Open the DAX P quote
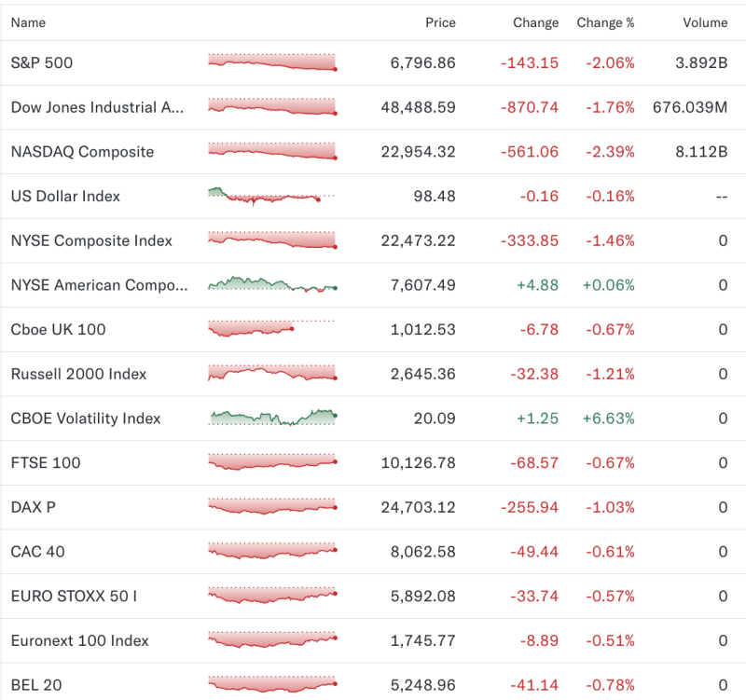The height and width of the screenshot is (700, 746). (33, 507)
